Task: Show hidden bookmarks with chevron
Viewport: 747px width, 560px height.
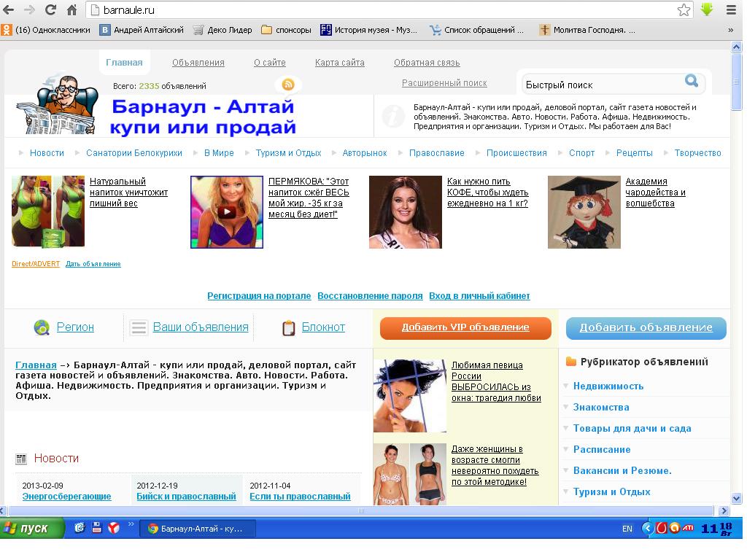Action: point(730,30)
